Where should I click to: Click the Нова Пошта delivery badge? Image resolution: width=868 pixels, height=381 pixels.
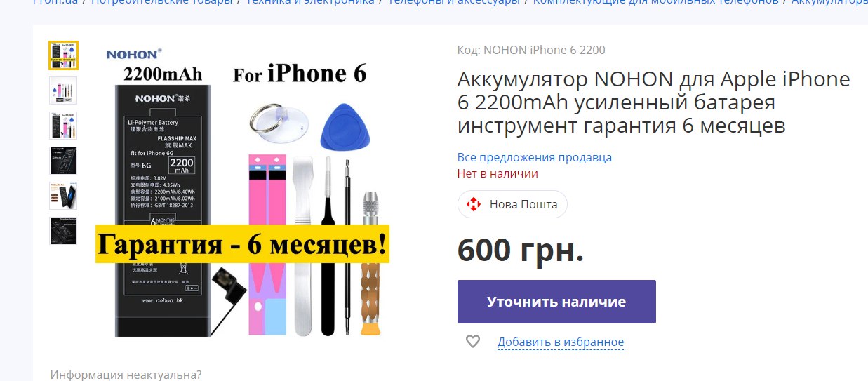[x=512, y=204]
